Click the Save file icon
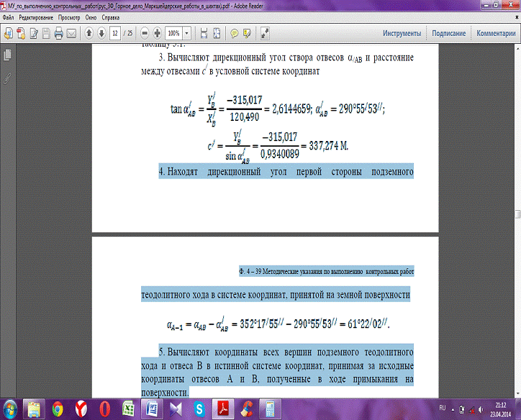 click(46, 33)
